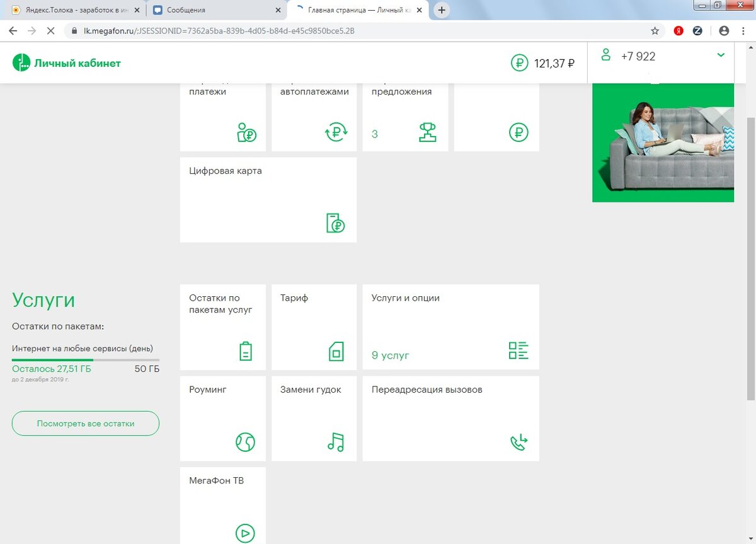Click the address bar URL field
The image size is (756, 544).
[x=365, y=30]
